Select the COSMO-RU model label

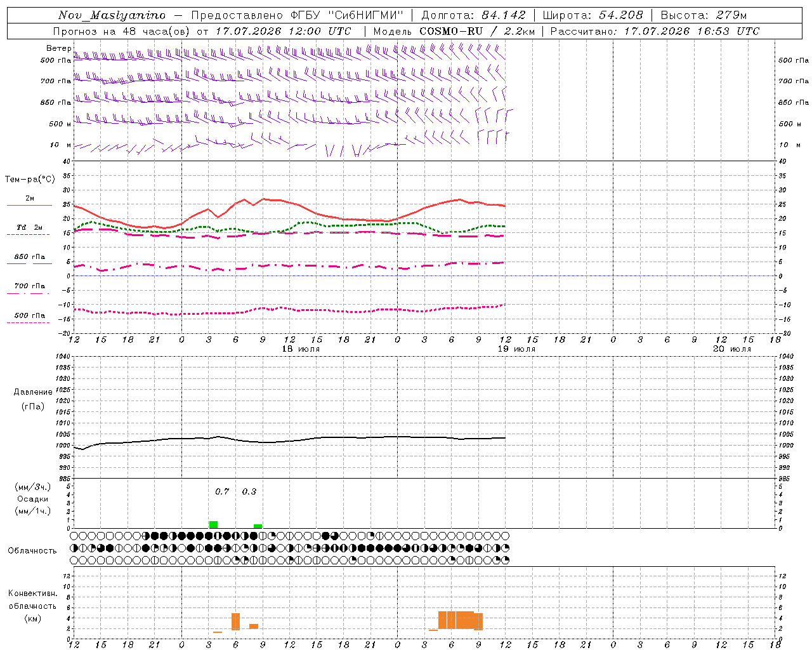pos(451,31)
